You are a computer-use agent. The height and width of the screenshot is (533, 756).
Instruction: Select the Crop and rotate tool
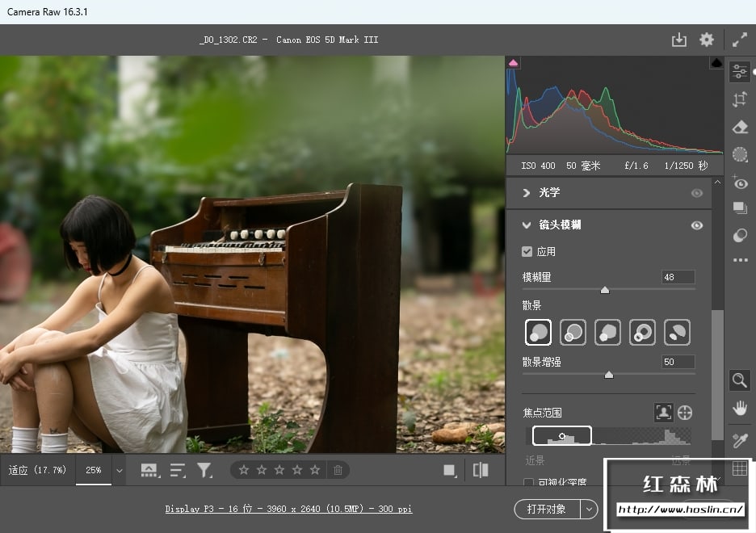740,99
